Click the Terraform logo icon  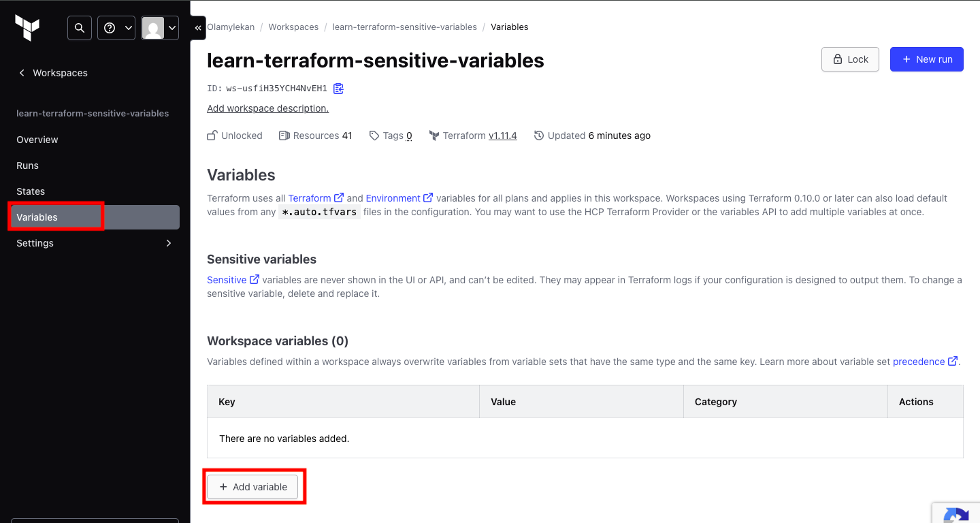[27, 28]
